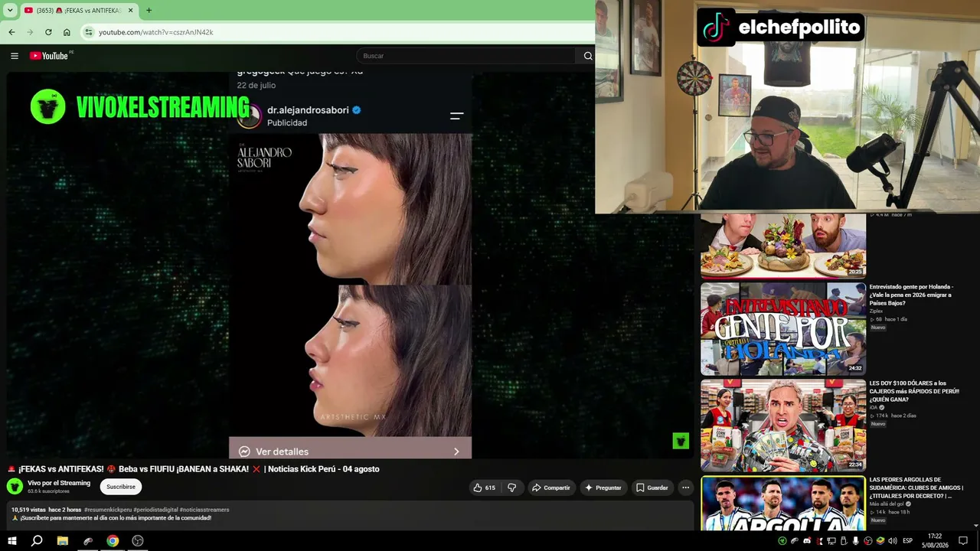Open the Entrevisté gente por Holanda title
The image size is (980, 551).
coord(911,295)
